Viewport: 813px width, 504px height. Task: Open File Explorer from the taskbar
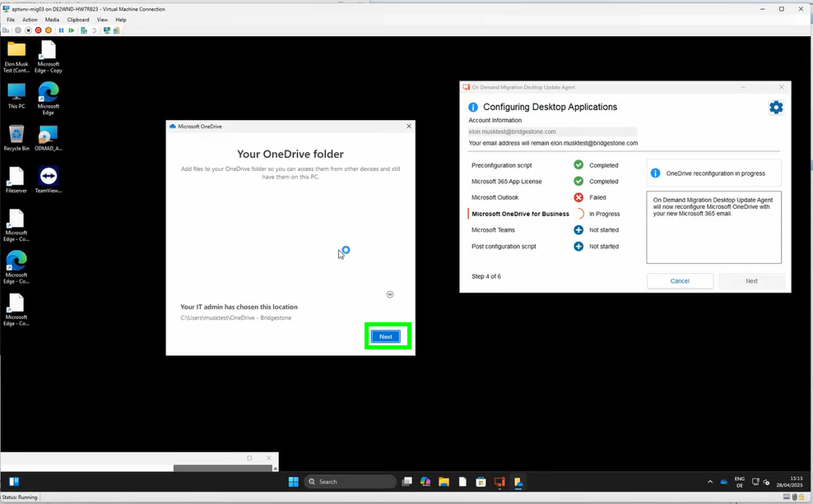[x=444, y=482]
